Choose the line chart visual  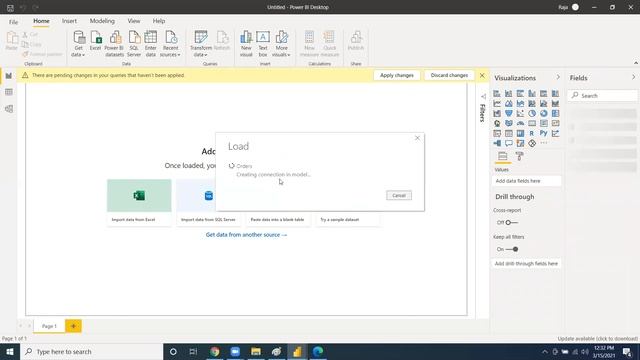click(497, 104)
